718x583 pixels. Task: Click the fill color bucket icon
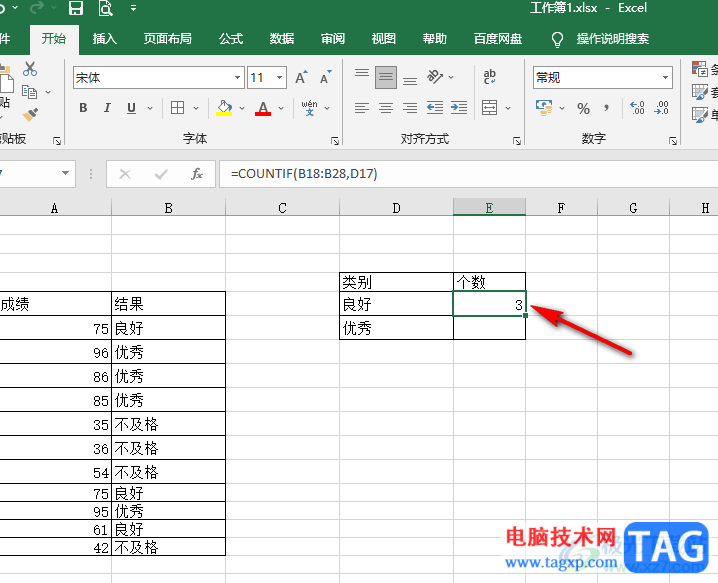pyautogui.click(x=224, y=108)
